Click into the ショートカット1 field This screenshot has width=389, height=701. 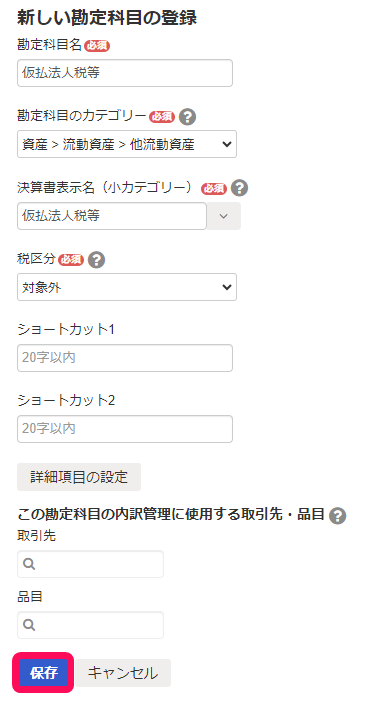(125, 358)
